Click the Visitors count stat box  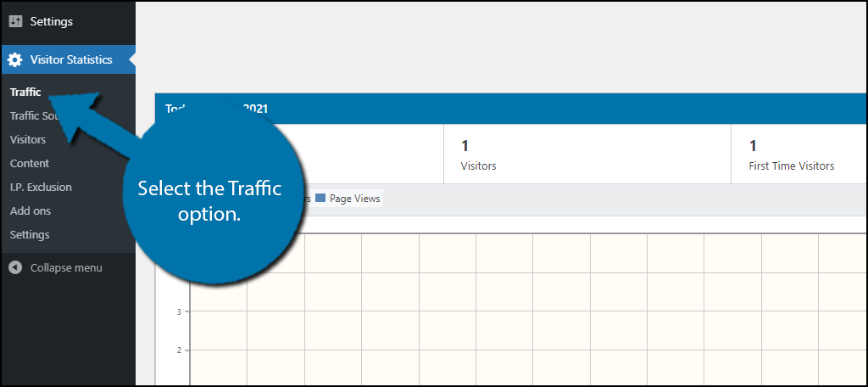[587, 154]
